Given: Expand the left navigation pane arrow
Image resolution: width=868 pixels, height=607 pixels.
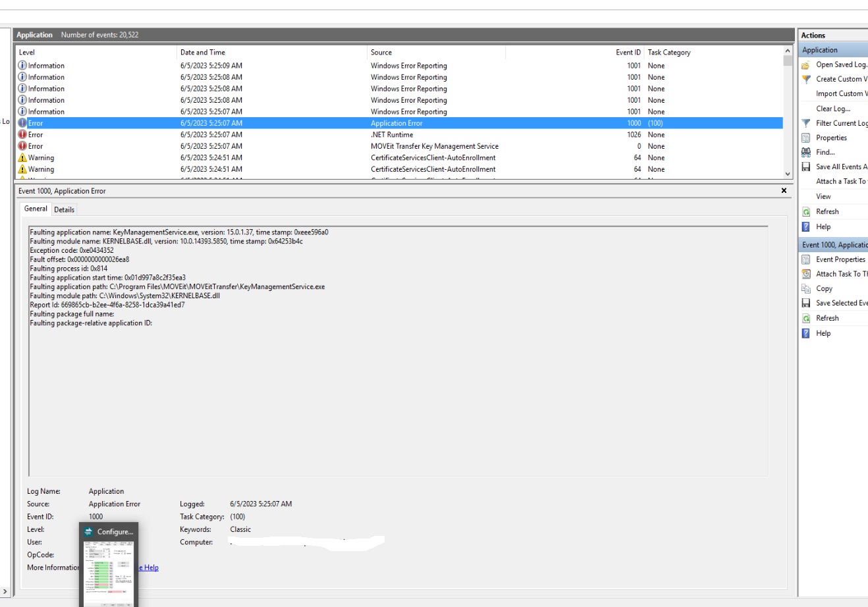Looking at the screenshot, I should point(5,592).
